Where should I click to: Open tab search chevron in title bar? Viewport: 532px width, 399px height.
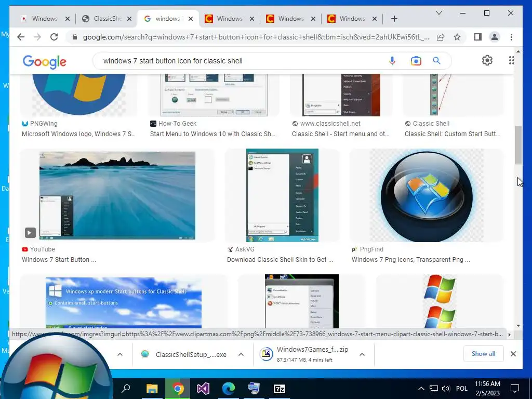(x=438, y=13)
